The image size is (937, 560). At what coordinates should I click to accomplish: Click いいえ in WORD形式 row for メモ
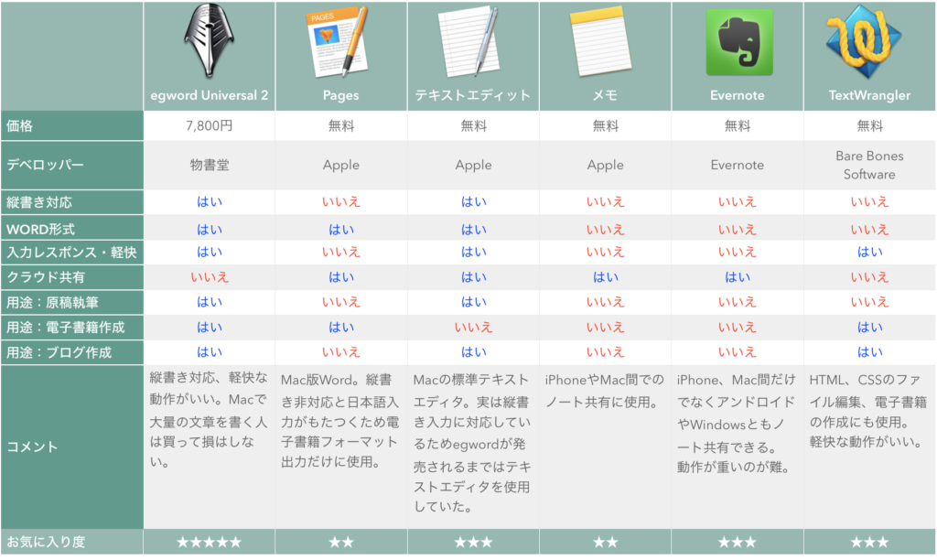point(606,230)
